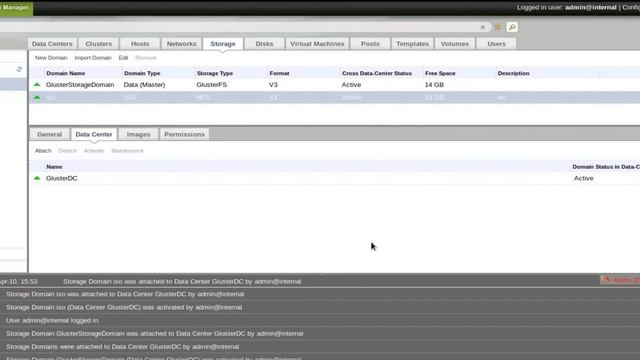640x360 pixels.
Task: Click the refresh icon in left panel
Action: point(19,69)
